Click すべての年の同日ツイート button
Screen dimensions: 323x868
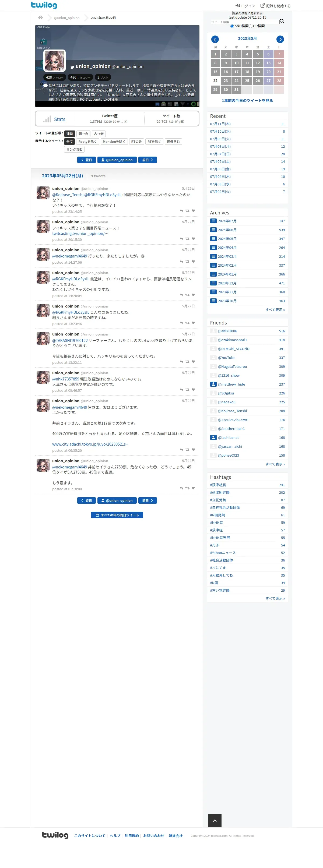tap(117, 515)
